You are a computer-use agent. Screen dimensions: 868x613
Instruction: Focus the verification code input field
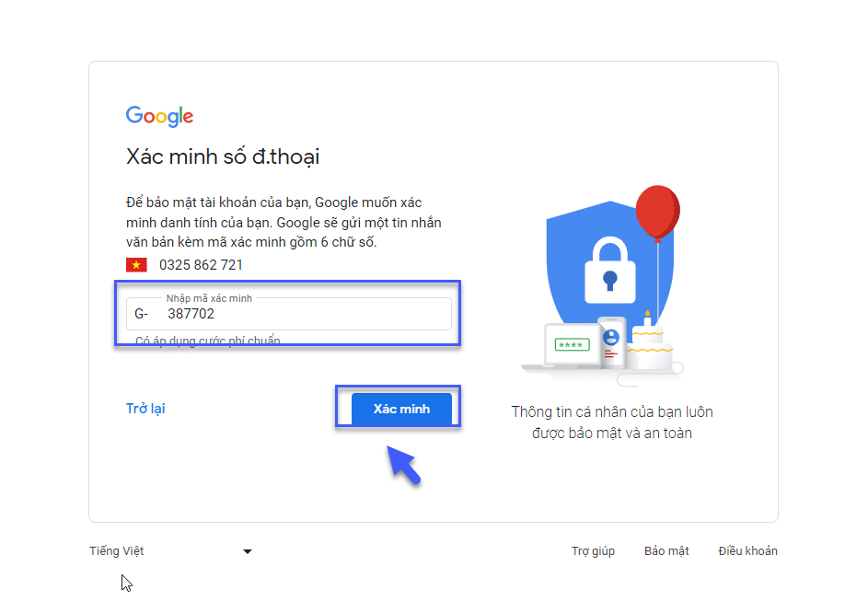(304, 314)
